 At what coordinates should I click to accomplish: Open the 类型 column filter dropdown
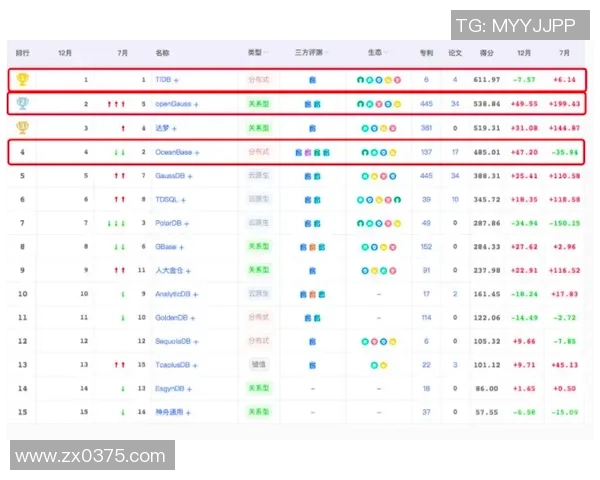pos(269,51)
